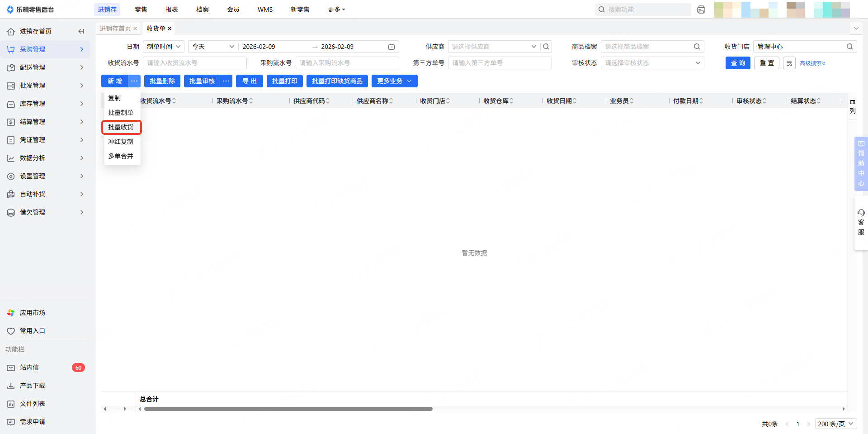The image size is (868, 434).
Task: Click the 设置管理 gear icon
Action: click(x=11, y=176)
